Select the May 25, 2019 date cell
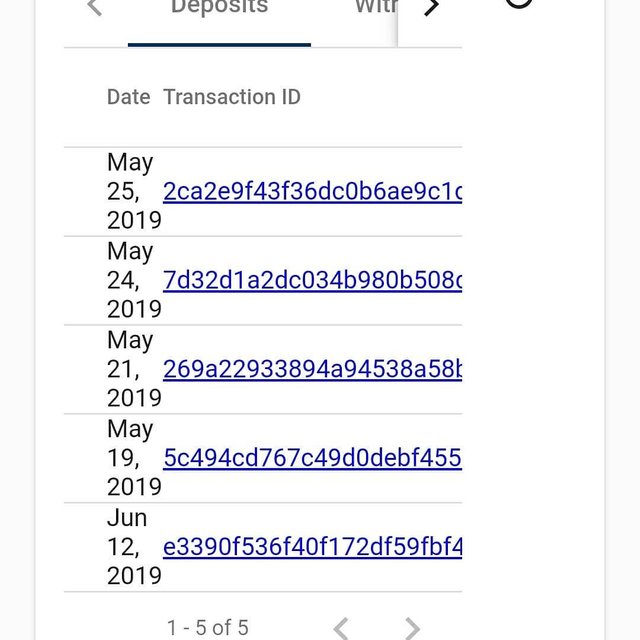 click(131, 191)
